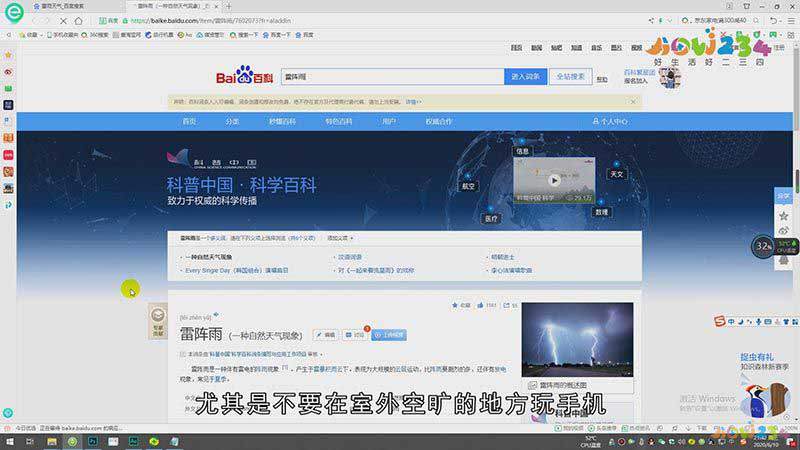Click the 进入词条 button
Screen dimensions: 800x450
point(526,77)
